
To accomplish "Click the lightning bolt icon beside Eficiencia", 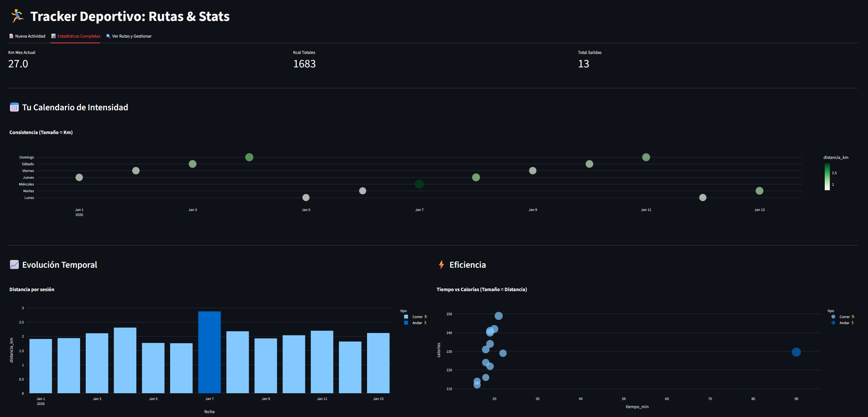I will (441, 265).
